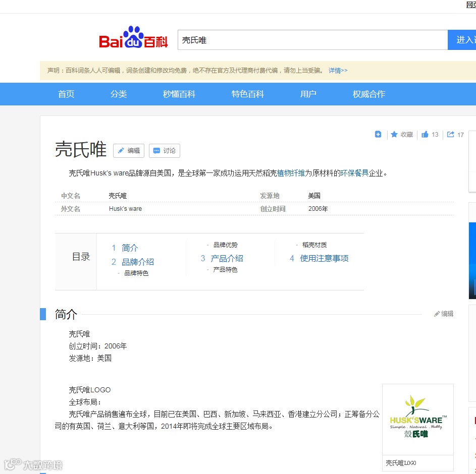The width and height of the screenshot is (476, 474).
Task: Follow the 植物纤维 hyperlink
Action: (291, 173)
